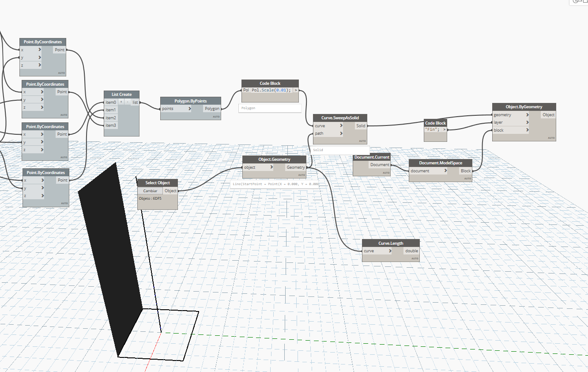The height and width of the screenshot is (372, 588).
Task: Click the Document output port on Document.Current
Action: point(380,165)
